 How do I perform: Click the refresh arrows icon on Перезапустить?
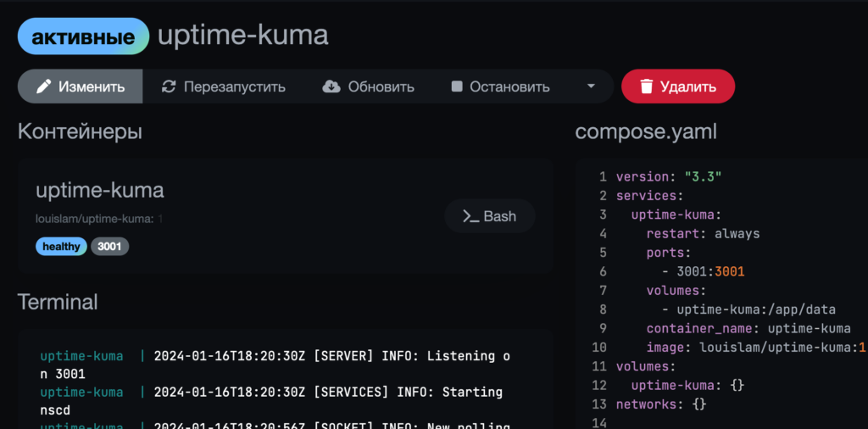(169, 87)
